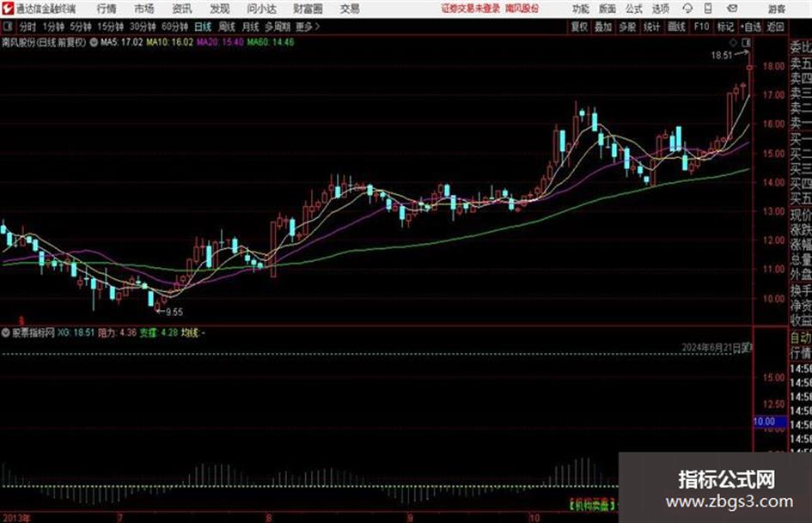
Task: Click the 9.55 low price label
Action: 174,312
